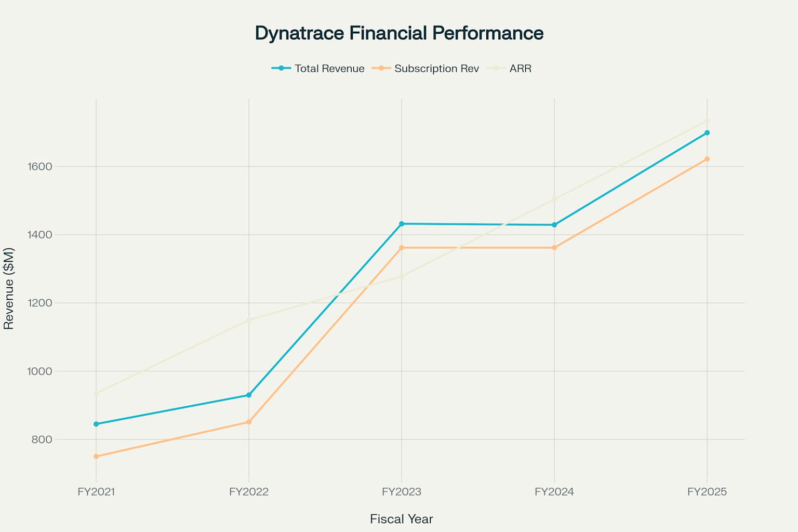The image size is (798, 532).
Task: Click the FY2023 axis label
Action: [x=402, y=492]
